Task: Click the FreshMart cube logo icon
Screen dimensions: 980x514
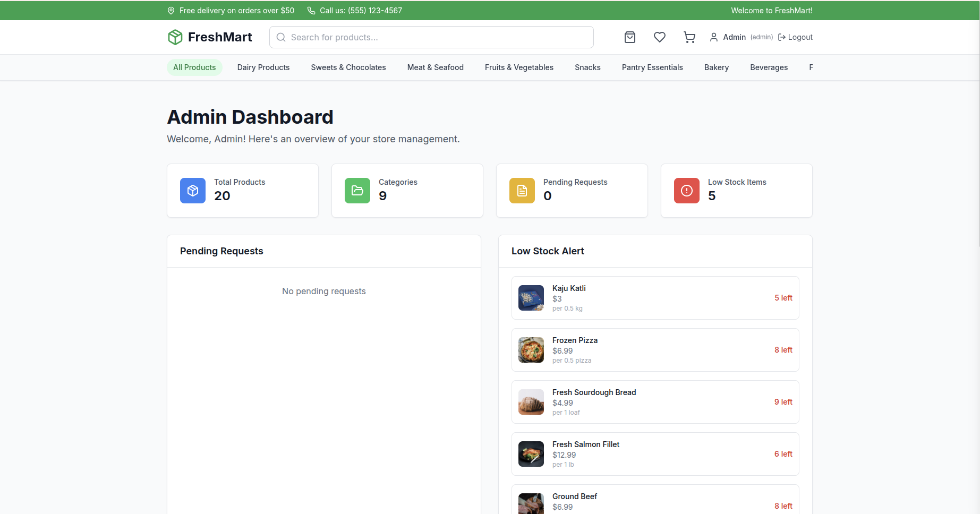Action: point(175,37)
